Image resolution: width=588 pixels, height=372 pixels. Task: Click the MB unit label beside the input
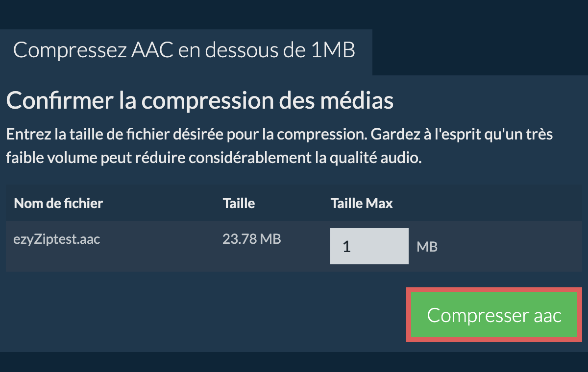point(427,247)
